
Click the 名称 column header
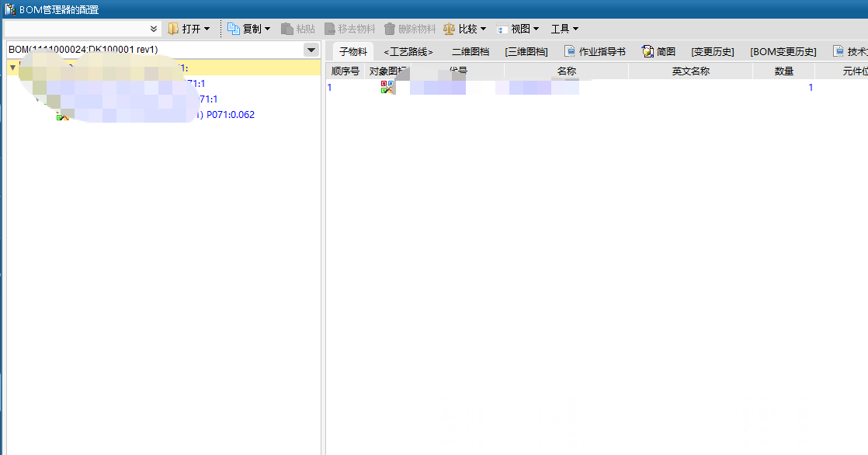click(x=566, y=71)
